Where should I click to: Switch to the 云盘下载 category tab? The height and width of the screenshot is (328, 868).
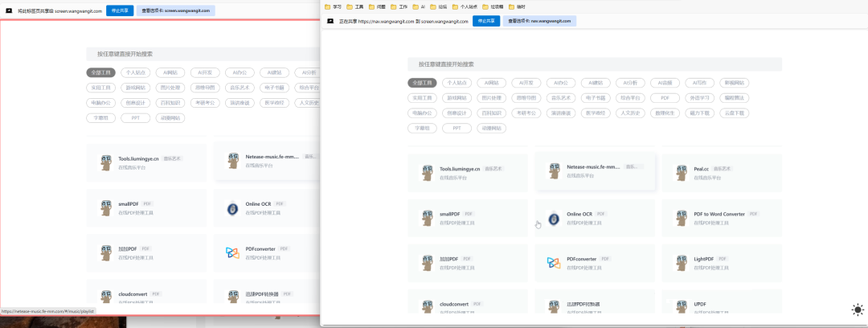click(x=735, y=113)
